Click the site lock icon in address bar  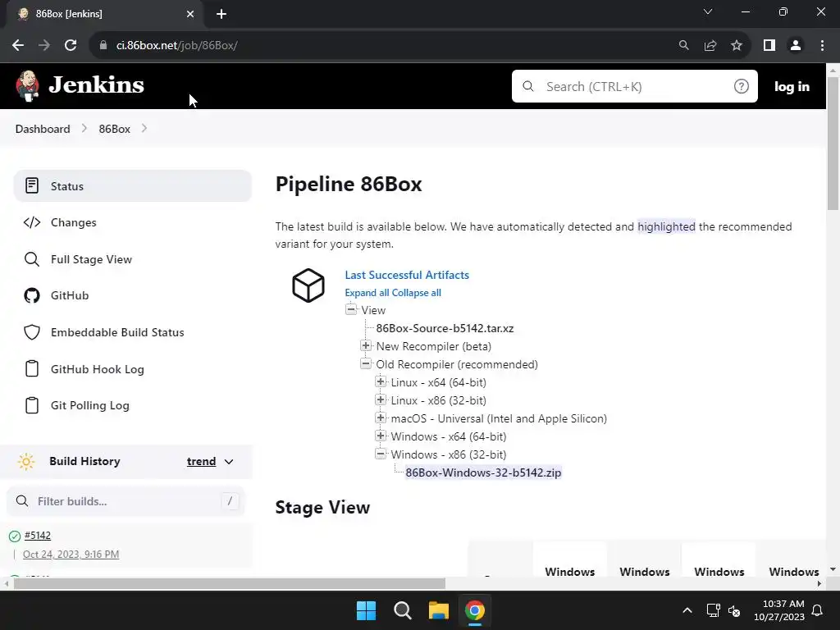click(x=103, y=46)
